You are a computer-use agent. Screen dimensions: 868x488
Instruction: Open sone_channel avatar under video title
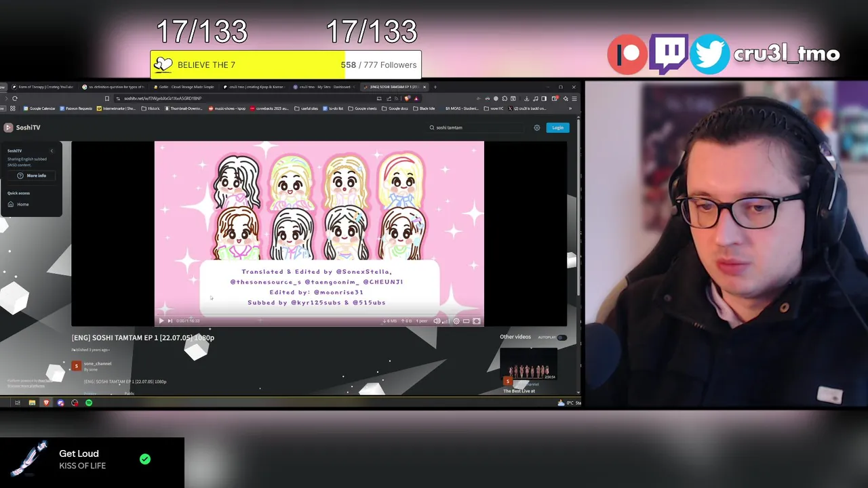[77, 366]
